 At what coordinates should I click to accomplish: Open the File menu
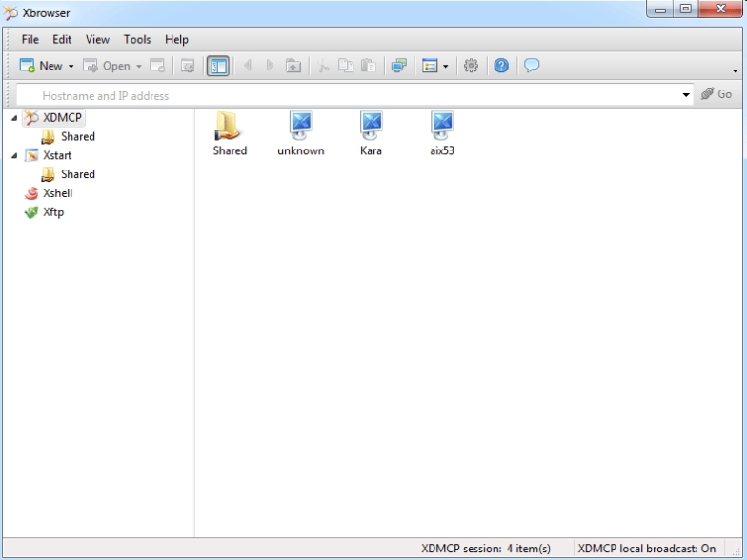(x=30, y=40)
